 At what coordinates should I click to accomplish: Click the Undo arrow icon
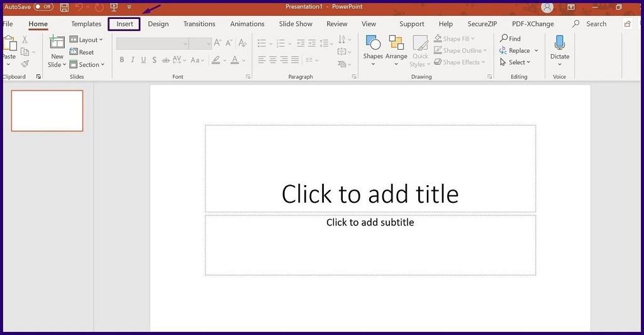click(79, 7)
